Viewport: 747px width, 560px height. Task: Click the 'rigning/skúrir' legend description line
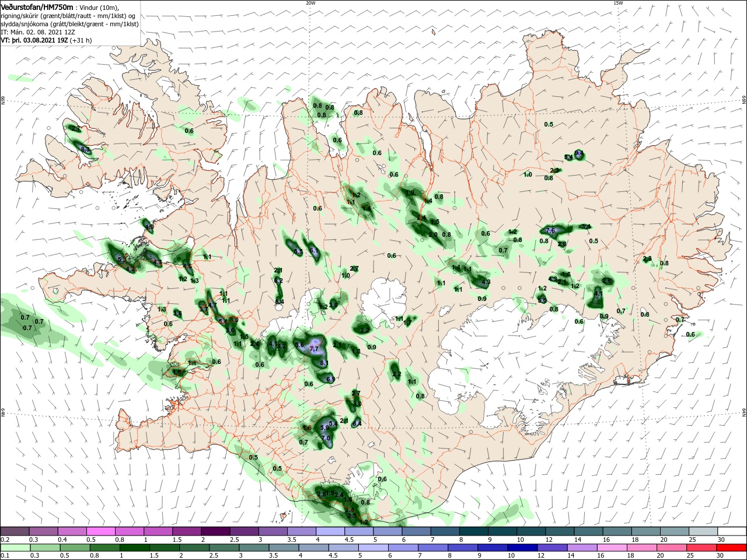click(x=69, y=16)
